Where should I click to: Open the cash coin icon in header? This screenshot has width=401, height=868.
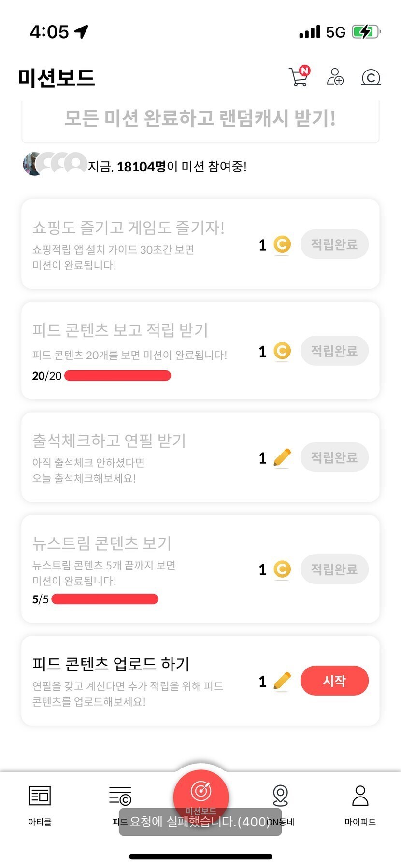point(371,77)
